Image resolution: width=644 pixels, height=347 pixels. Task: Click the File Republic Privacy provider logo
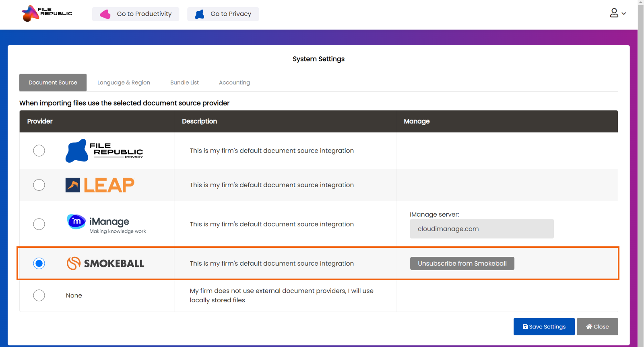click(x=104, y=151)
